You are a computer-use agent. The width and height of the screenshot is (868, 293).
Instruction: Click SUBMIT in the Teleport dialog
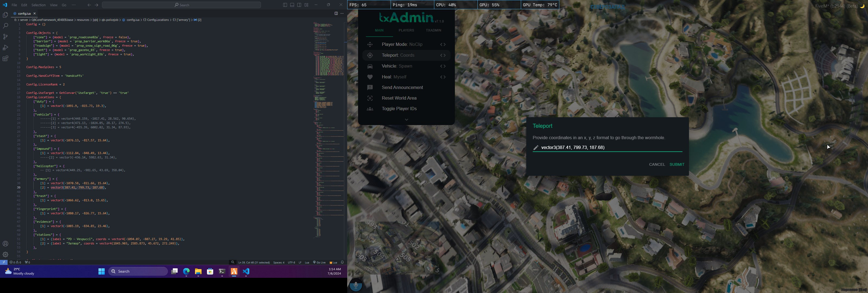tap(676, 164)
